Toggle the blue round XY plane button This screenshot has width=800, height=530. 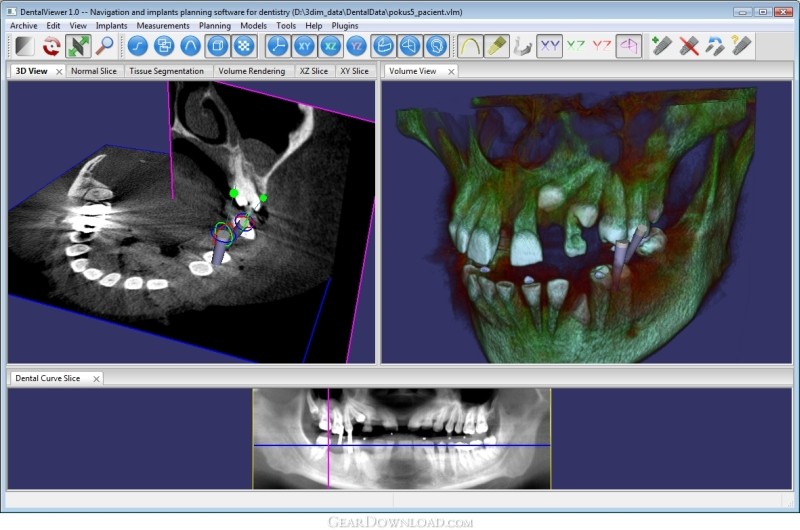[305, 46]
